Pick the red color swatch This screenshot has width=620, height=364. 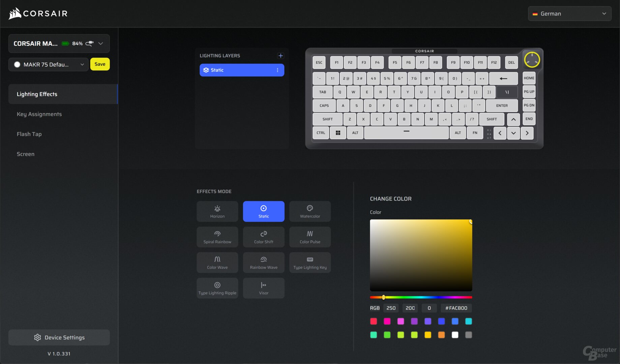[374, 321]
